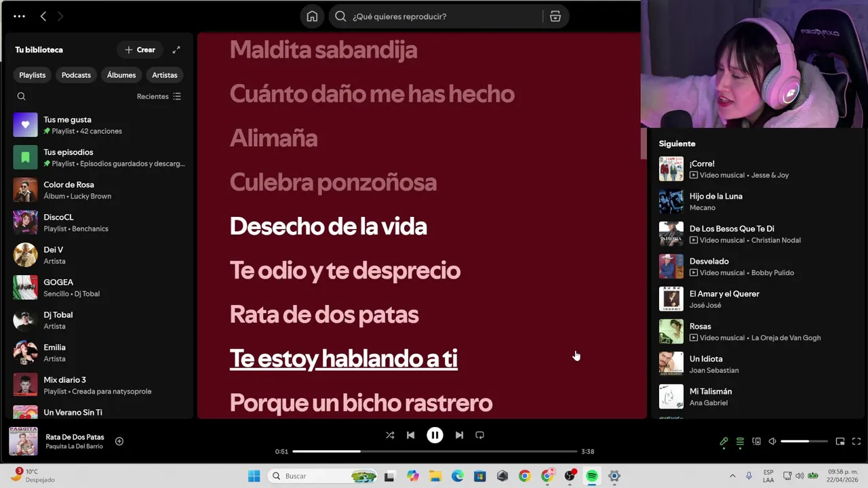The width and height of the screenshot is (868, 488).
Task: Open 'Un Verano Sin Ti' in library
Action: pyautogui.click(x=99, y=412)
